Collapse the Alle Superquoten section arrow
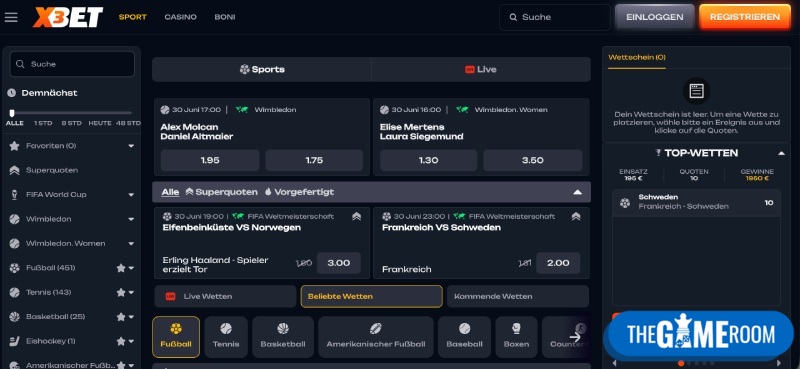Screen dimensions: 800x369 (577, 192)
